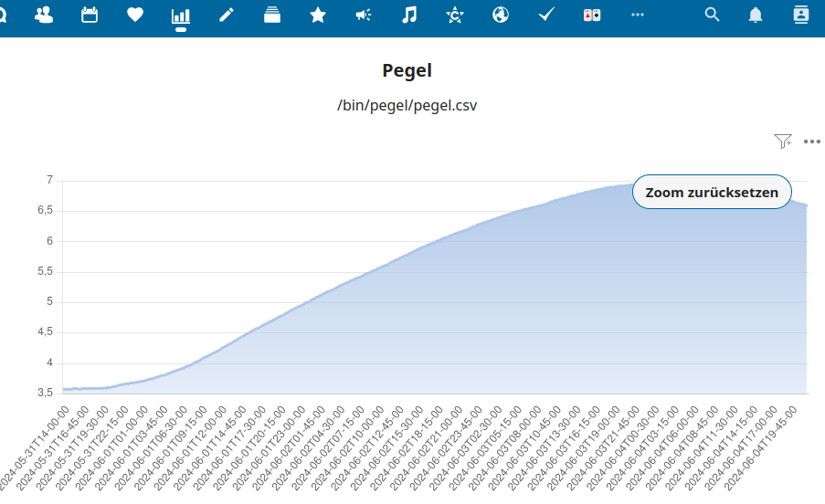Open the heart-shaped Health app icon
The height and width of the screenshot is (504, 825).
click(135, 15)
